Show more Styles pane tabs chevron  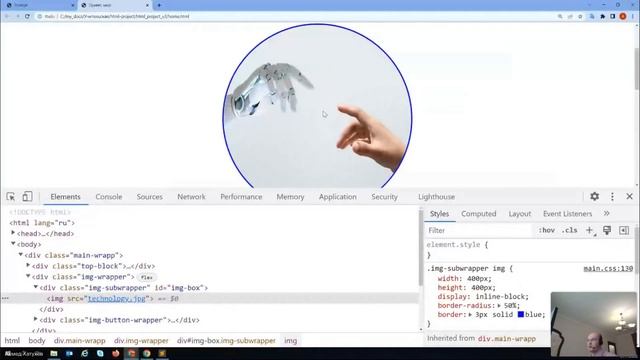point(607,213)
